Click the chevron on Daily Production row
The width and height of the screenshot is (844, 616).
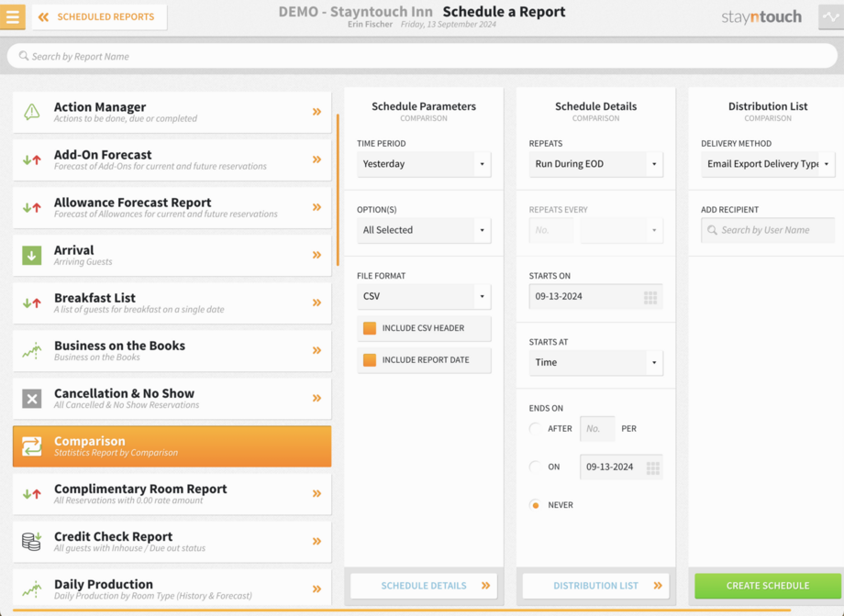(x=317, y=589)
